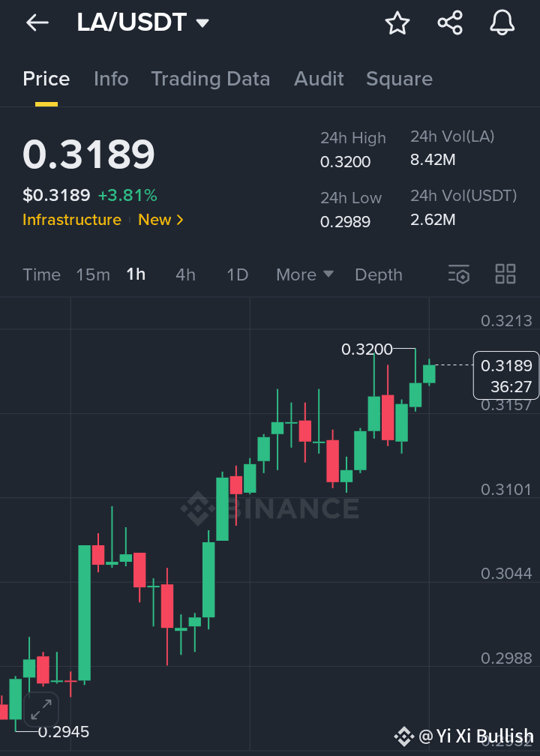Switch to the Trading Data tab
This screenshot has height=756, width=540.
pos(211,79)
